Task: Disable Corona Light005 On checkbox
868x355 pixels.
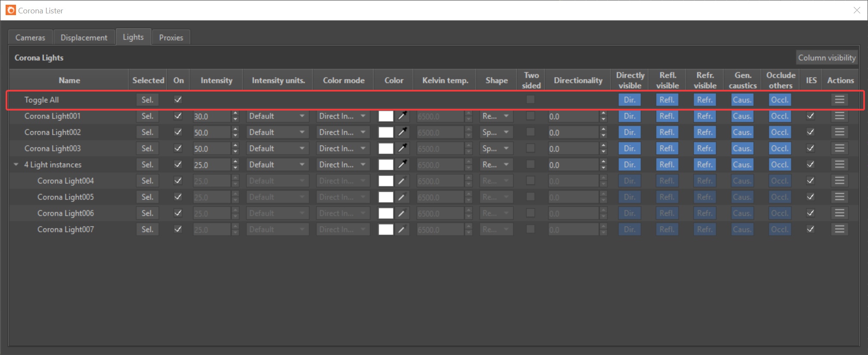Action: point(178,197)
